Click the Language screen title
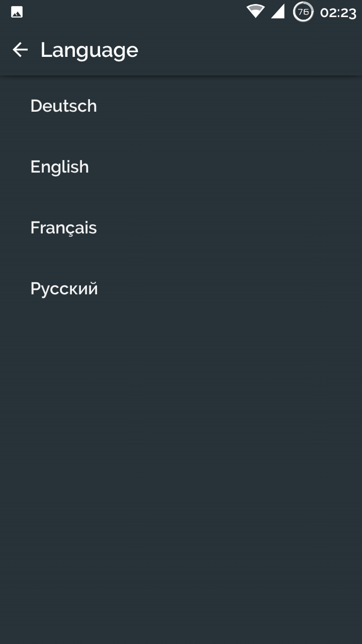Screen dimensions: 362x644 89,50
